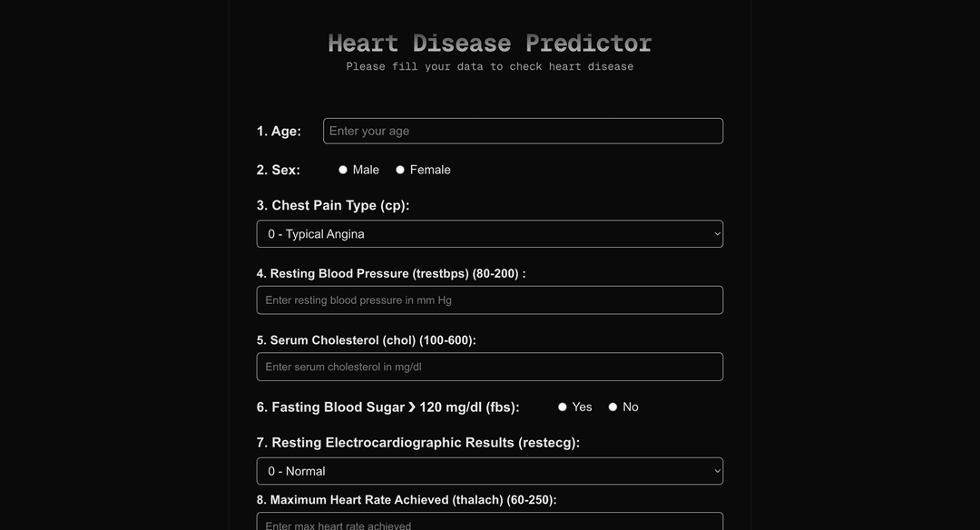Click the Serum Cholesterol (chol) label
The height and width of the screenshot is (530, 980).
pyautogui.click(x=367, y=339)
